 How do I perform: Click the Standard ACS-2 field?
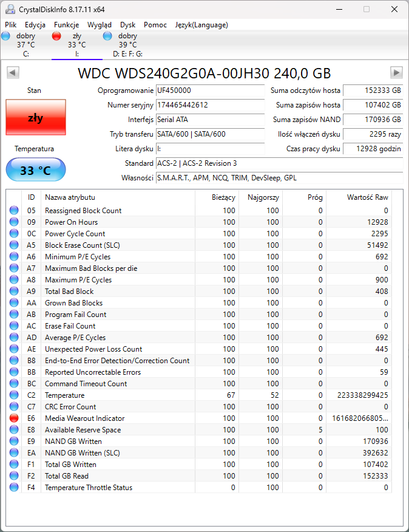[x=280, y=163]
